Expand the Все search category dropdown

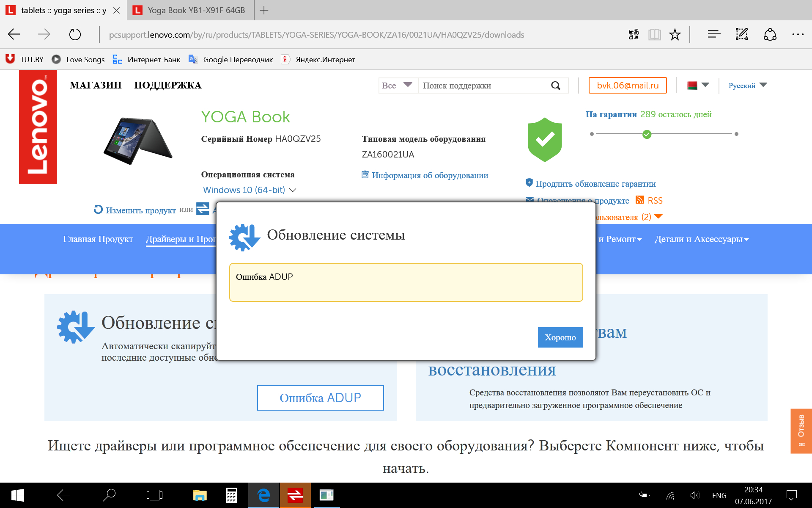pyautogui.click(x=398, y=86)
